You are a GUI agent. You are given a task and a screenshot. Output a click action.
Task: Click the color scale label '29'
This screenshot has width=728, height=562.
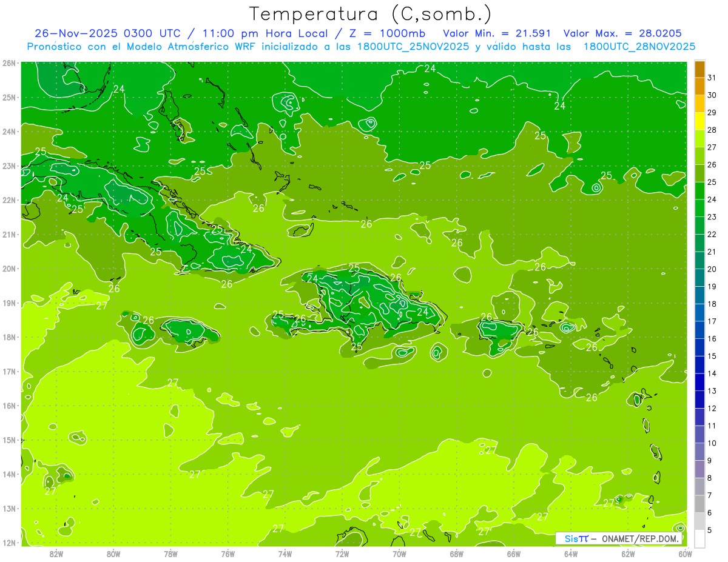coord(712,113)
